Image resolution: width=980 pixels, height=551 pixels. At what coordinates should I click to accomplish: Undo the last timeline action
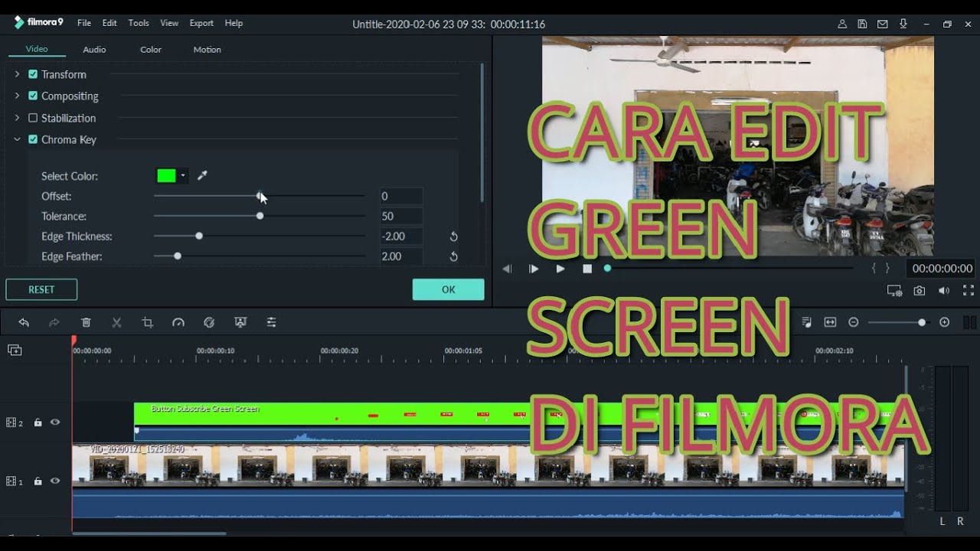pyautogui.click(x=24, y=323)
